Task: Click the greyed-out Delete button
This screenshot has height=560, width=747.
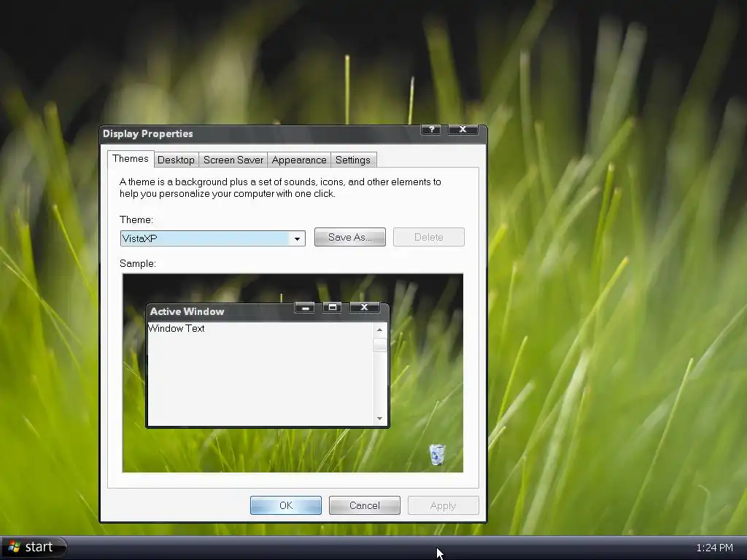Action: [x=429, y=237]
